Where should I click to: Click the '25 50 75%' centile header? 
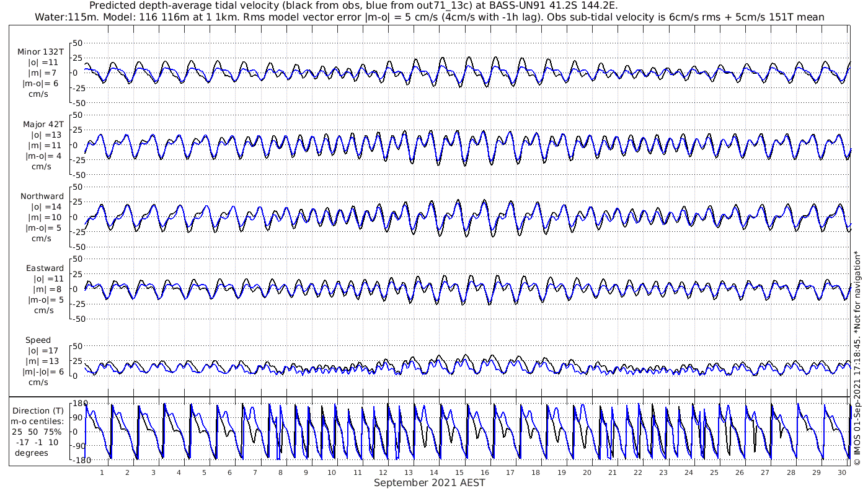pos(37,432)
